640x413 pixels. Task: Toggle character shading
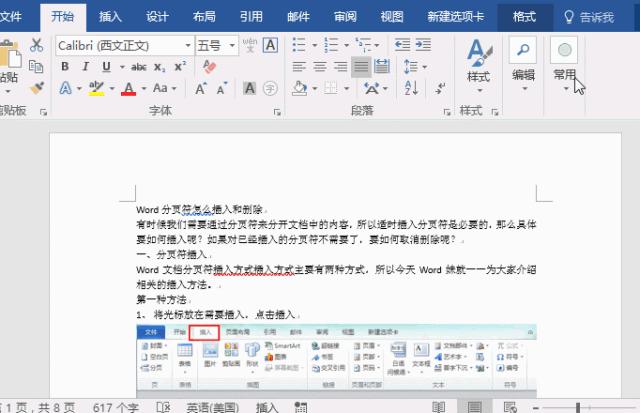249,88
